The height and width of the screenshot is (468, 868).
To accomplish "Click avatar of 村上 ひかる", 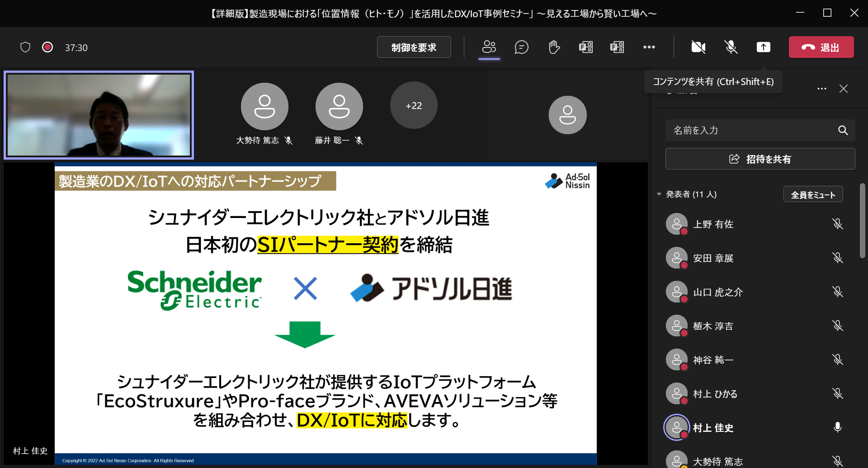I will (x=677, y=393).
